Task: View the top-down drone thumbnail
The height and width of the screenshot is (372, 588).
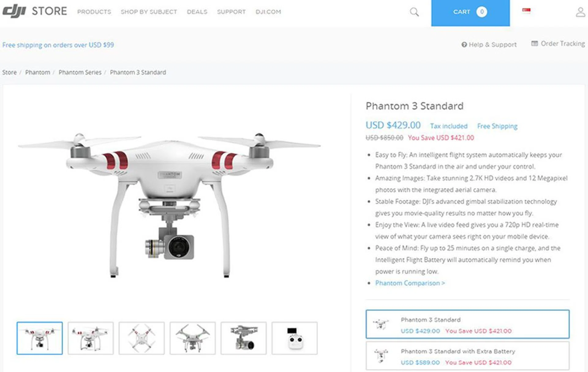Action: 141,338
